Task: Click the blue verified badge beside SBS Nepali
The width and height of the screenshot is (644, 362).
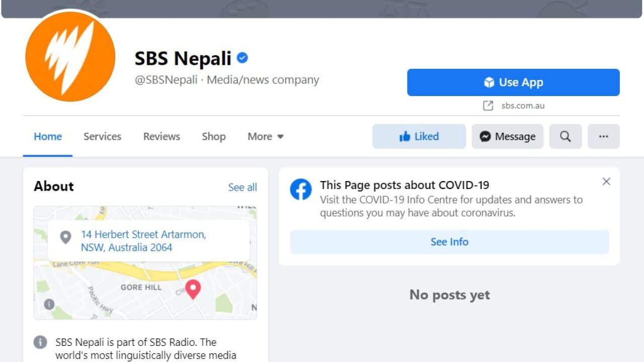Action: tap(243, 58)
